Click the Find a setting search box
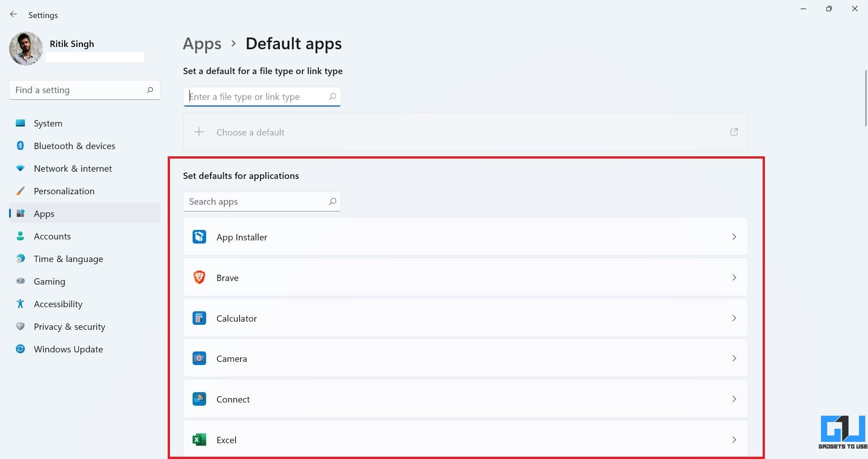Image resolution: width=868 pixels, height=459 pixels. click(85, 90)
